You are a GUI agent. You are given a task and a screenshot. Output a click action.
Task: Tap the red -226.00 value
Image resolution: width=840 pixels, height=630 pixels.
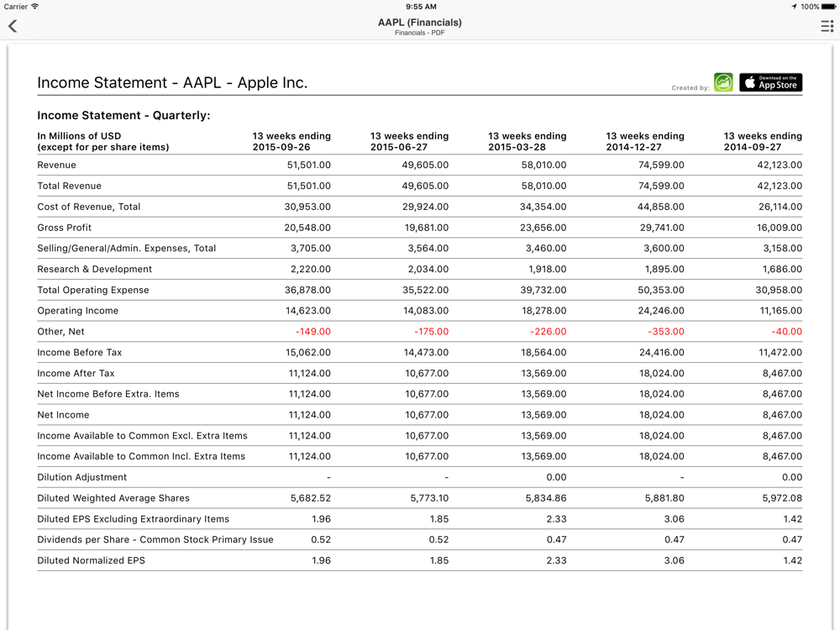(x=548, y=332)
